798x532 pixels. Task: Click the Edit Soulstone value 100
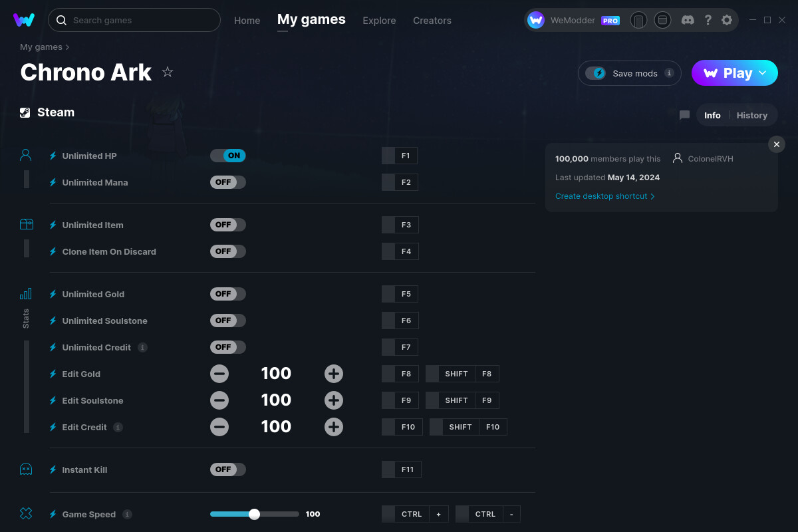pyautogui.click(x=276, y=400)
